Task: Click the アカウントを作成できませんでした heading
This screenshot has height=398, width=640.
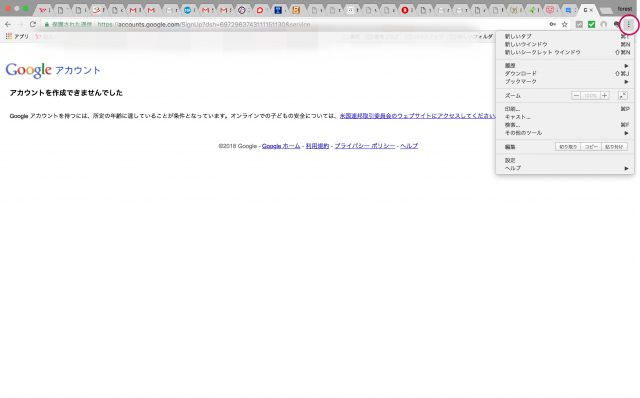Action: 66,93
